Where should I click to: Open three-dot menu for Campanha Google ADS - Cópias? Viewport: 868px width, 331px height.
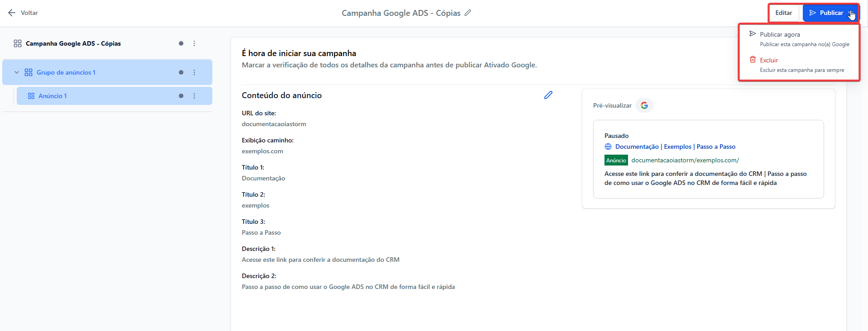194,43
